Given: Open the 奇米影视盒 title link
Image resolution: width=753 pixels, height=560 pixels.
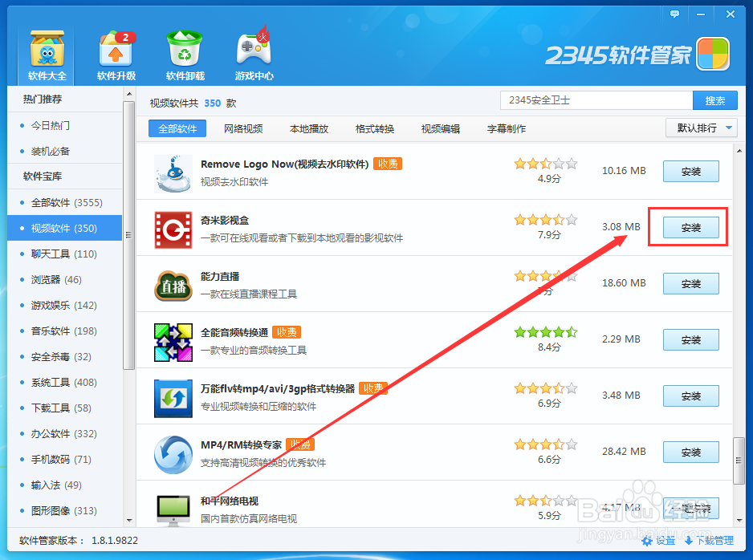Looking at the screenshot, I should point(225,221).
